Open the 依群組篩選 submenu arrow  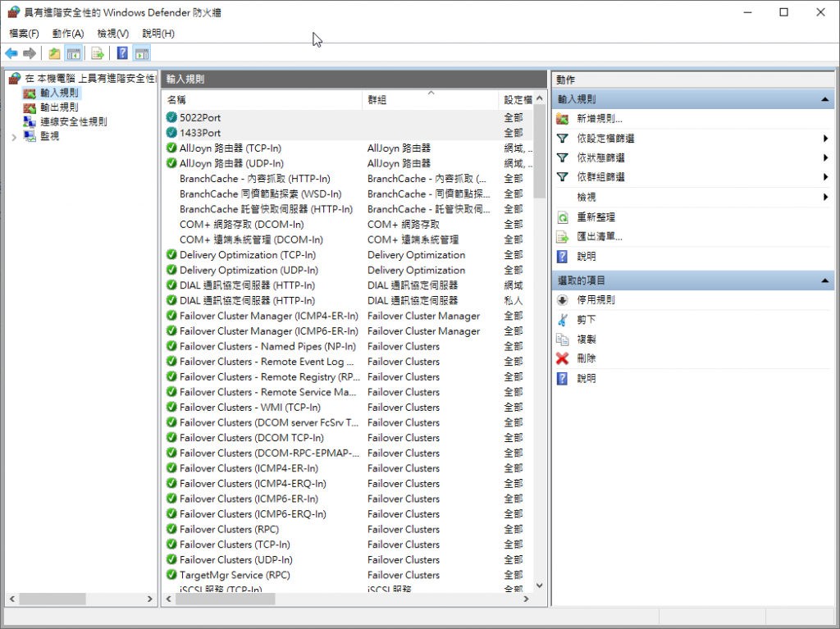pyautogui.click(x=825, y=177)
